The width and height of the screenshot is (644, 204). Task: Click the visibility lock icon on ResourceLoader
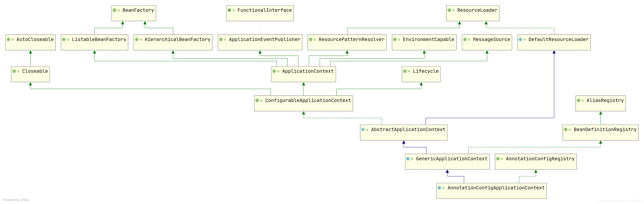click(453, 10)
